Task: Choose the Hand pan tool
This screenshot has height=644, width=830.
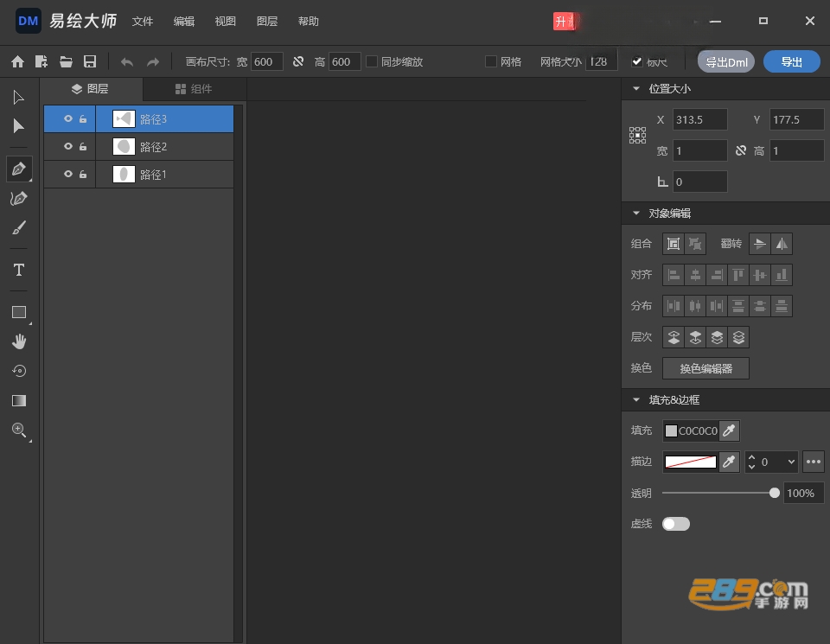Action: (x=19, y=341)
